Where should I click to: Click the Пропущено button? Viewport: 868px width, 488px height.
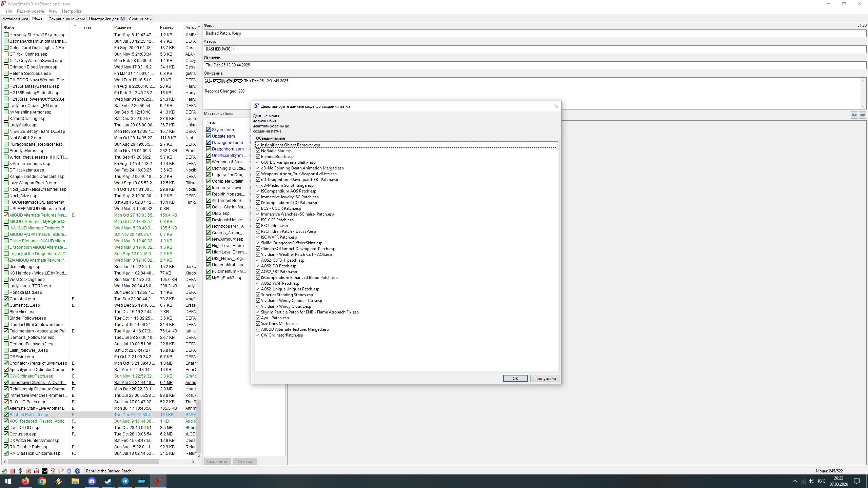click(x=544, y=379)
